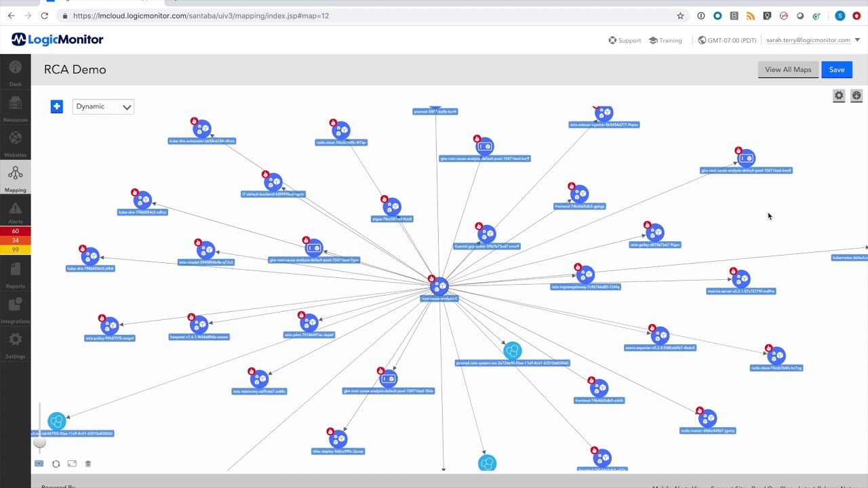Viewport: 868px width, 488px height.
Task: Select the promsd.istio-system.svc service node
Action: coord(513,351)
